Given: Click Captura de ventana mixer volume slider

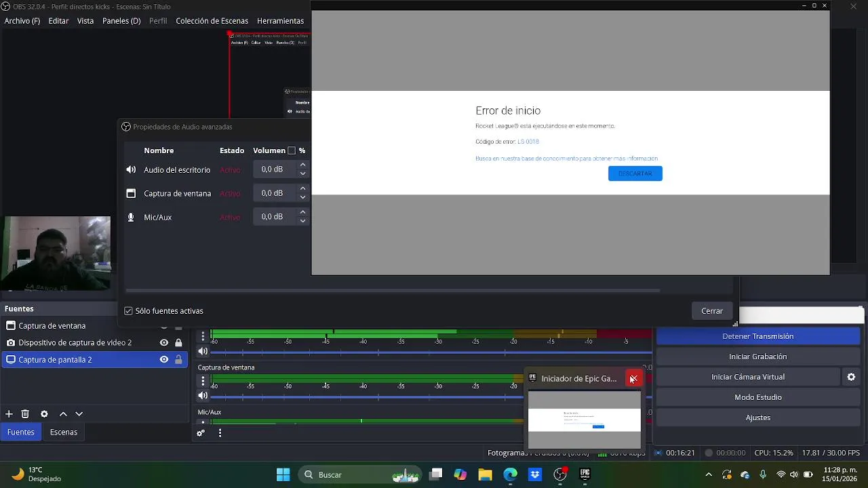Looking at the screenshot, I should point(431,396).
